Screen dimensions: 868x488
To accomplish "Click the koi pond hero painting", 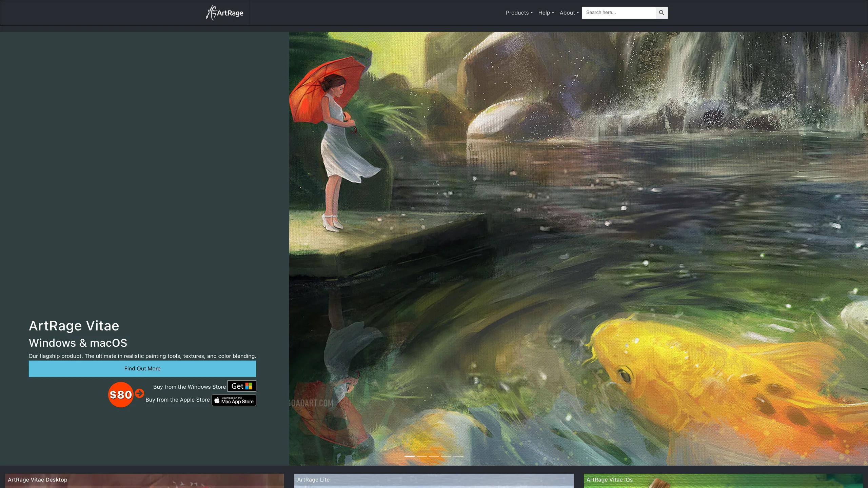I will 578,248.
